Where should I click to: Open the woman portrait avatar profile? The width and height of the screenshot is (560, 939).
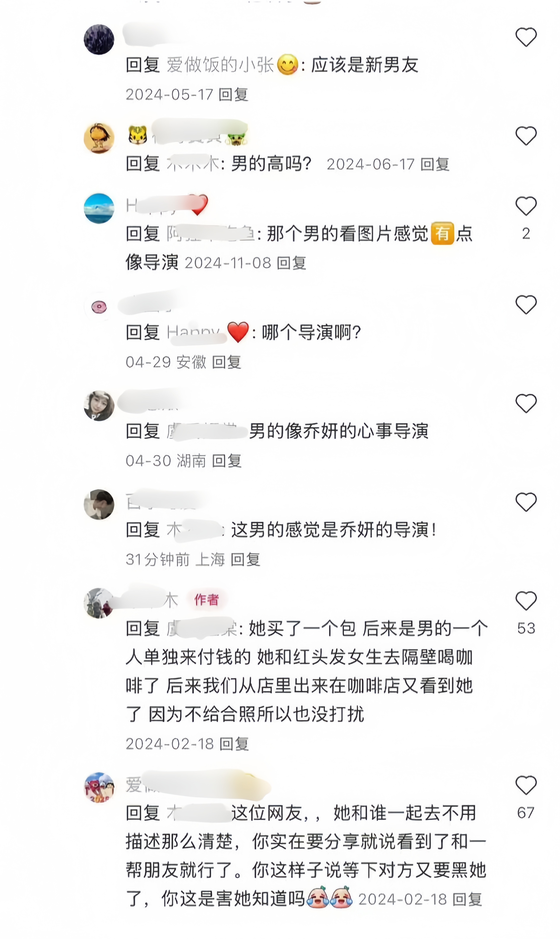[99, 406]
